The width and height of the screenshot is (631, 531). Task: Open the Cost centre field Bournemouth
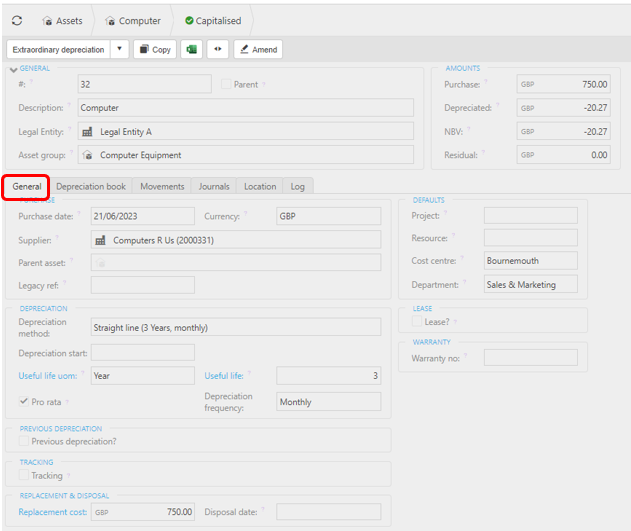pyautogui.click(x=531, y=261)
